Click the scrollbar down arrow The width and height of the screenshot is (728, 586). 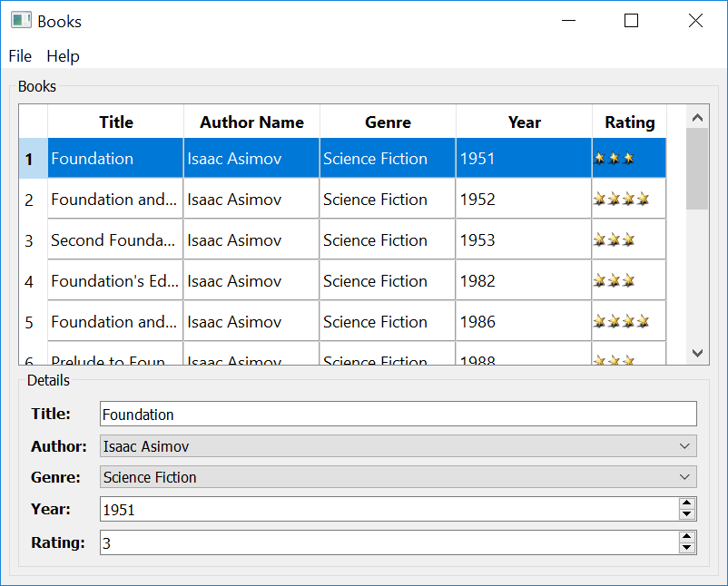point(696,353)
